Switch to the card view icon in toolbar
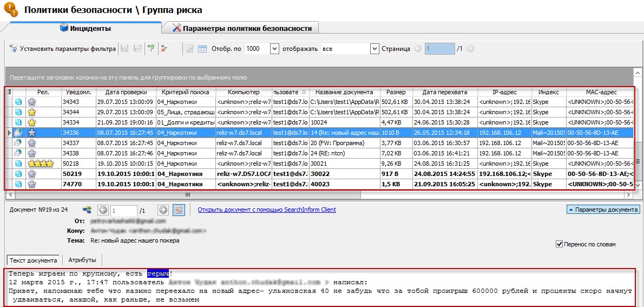Screen dimensions: 644x307 tap(189, 49)
